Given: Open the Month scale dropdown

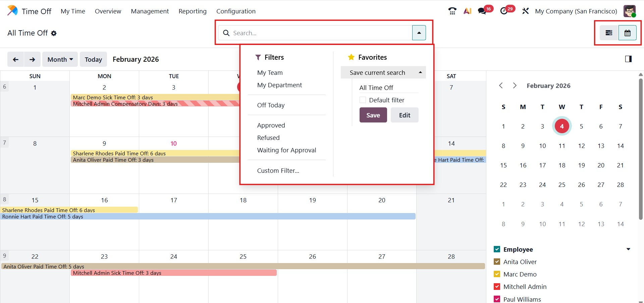Looking at the screenshot, I should click(x=60, y=59).
